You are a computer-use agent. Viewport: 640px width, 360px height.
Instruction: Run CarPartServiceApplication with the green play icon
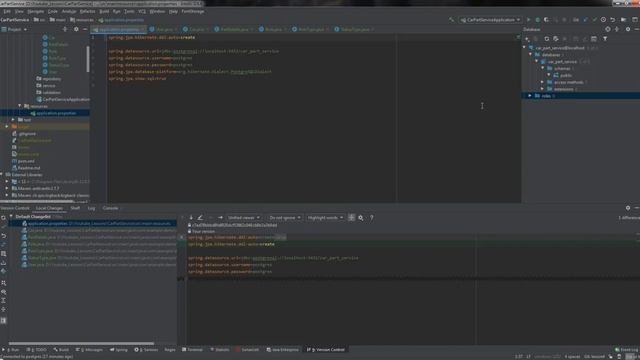[529, 20]
